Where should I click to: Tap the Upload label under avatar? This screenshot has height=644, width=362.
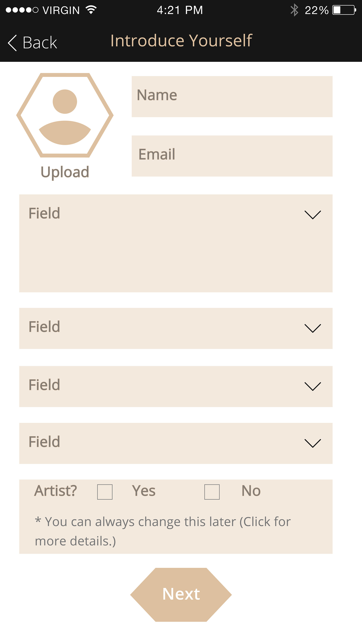(x=65, y=172)
